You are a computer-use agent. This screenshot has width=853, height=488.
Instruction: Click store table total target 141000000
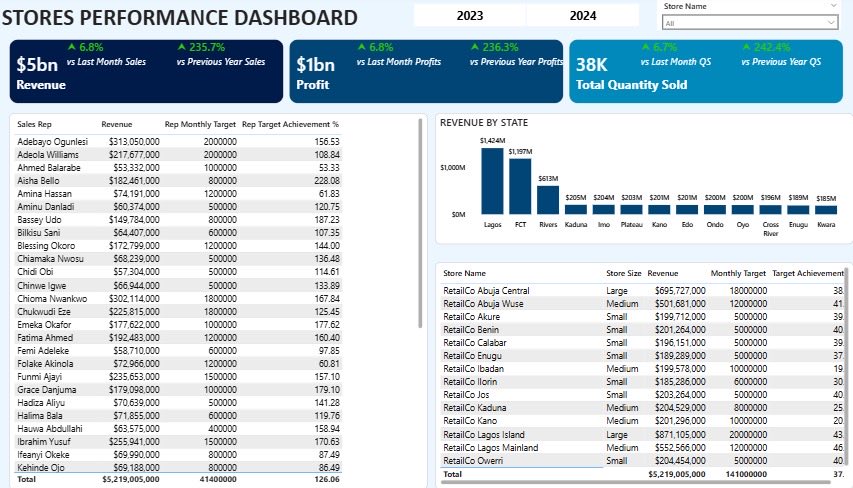tap(744, 474)
